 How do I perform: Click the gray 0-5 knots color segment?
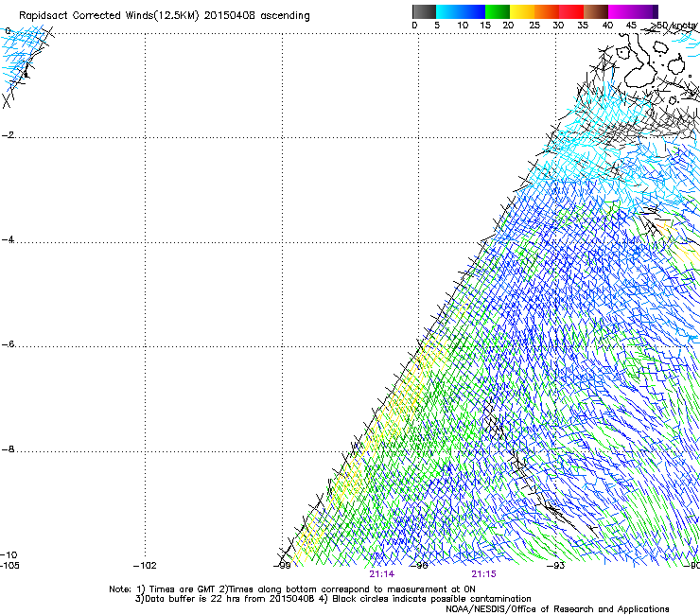(x=424, y=11)
